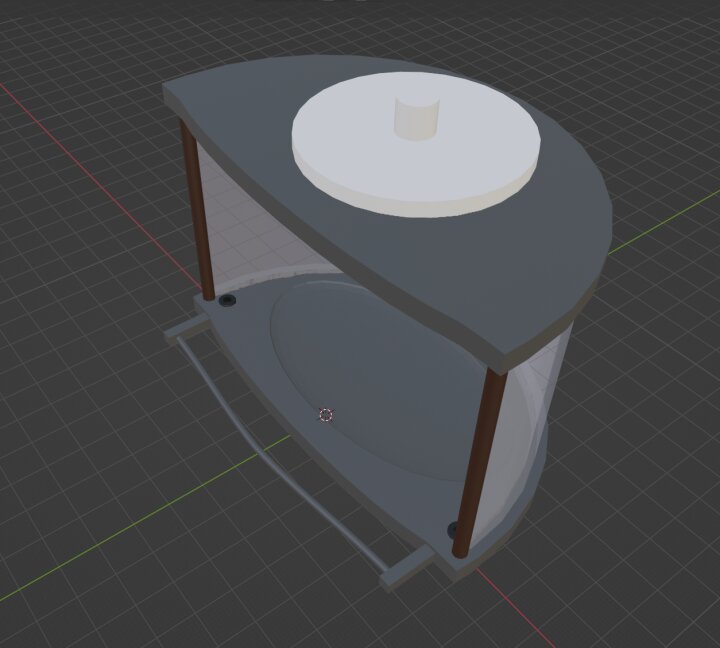Click the rail's left end bracket
The width and height of the screenshot is (720, 648).
(183, 329)
